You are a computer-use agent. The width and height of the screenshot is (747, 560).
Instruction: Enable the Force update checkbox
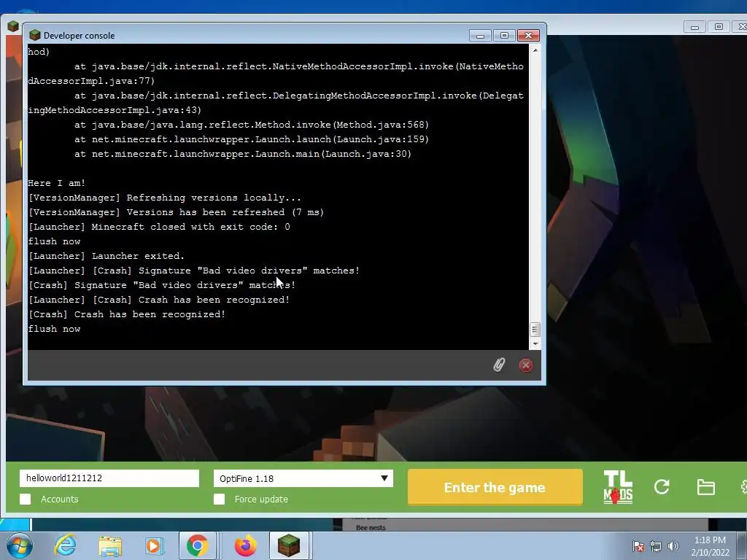tap(219, 499)
